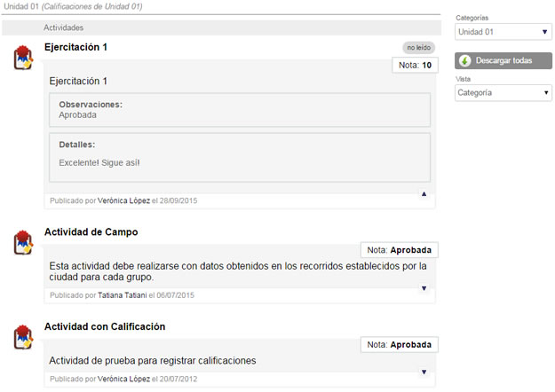555x392 pixels.
Task: Open the Categorías dropdown showing Unidad 01
Action: click(x=503, y=32)
